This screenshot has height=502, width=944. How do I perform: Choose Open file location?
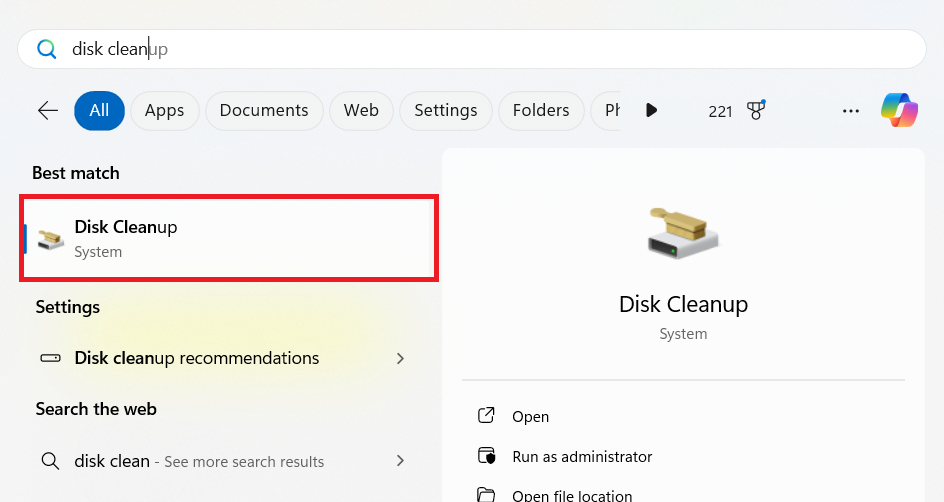572,495
